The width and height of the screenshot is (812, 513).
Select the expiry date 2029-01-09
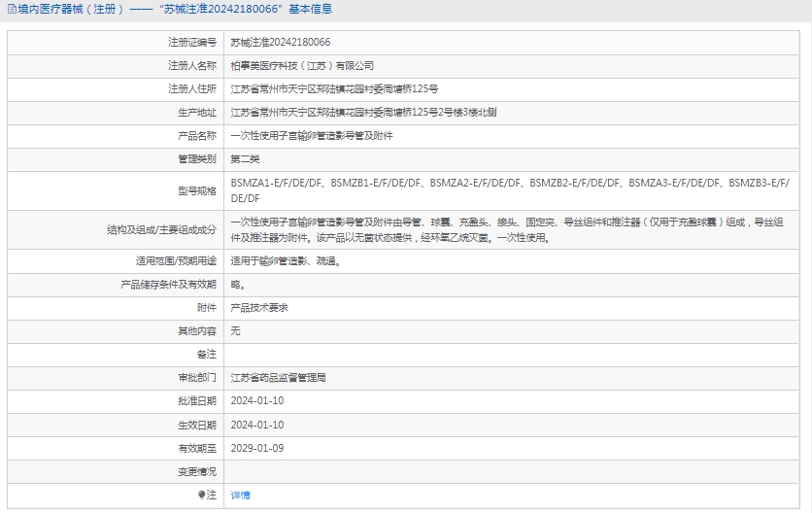coord(257,448)
